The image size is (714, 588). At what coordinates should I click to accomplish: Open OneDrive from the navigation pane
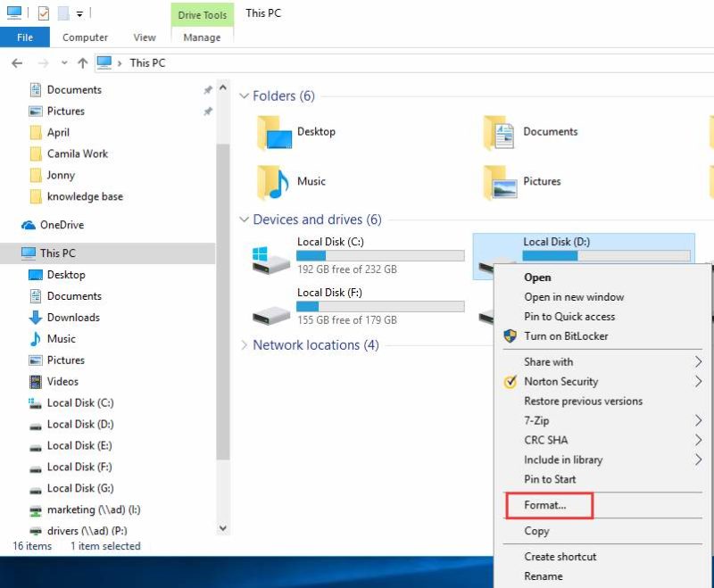(x=61, y=225)
